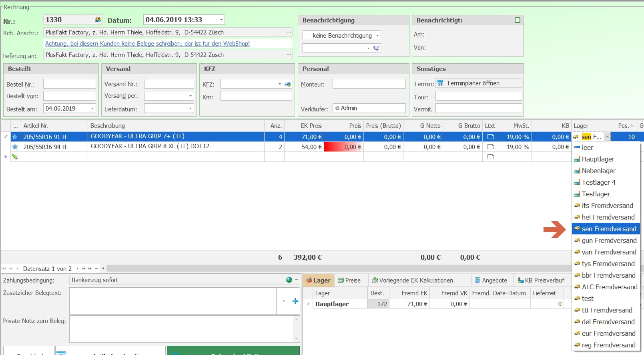Viewport: 644px width, 355px height.
Task: Open second empty dropdown under keine Benachrichtigung
Action: coord(369,48)
